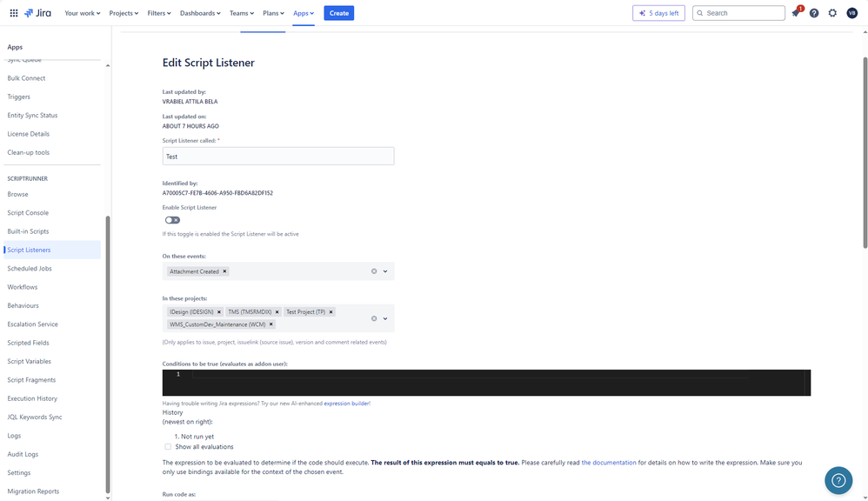Image resolution: width=868 pixels, height=501 pixels.
Task: Click the 5 days left trial button
Action: coord(658,13)
